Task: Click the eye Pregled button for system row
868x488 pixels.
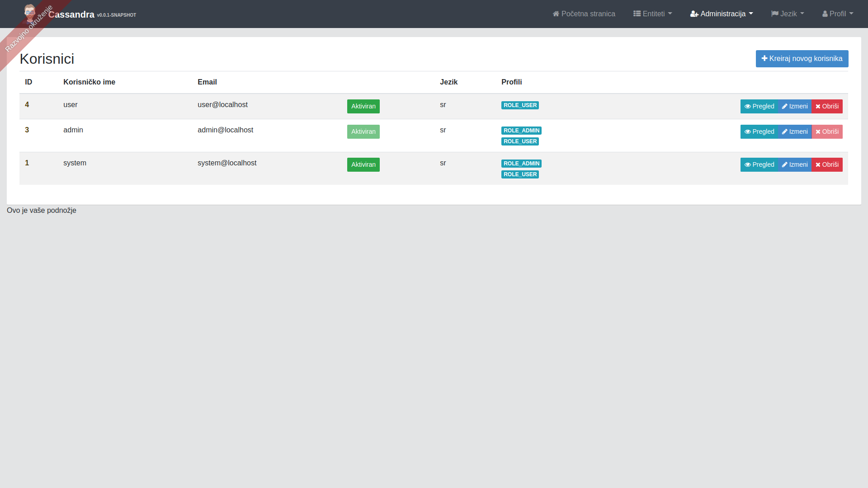Action: point(759,165)
